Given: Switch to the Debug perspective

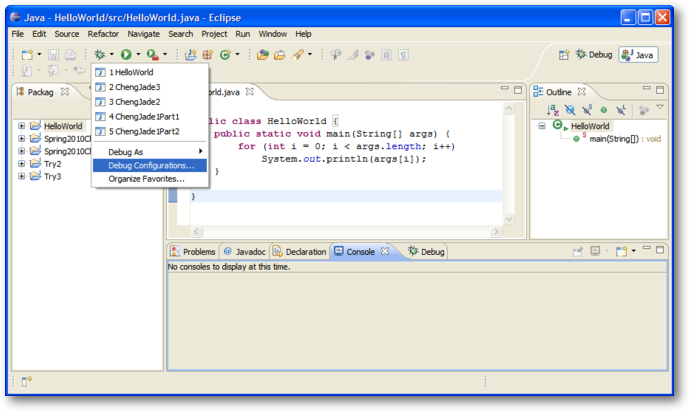Looking at the screenshot, I should [594, 55].
